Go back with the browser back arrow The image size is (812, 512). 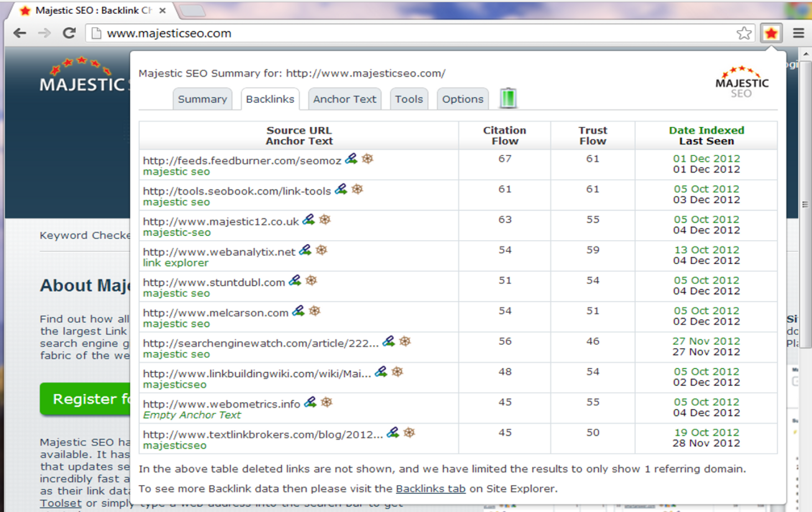(20, 33)
